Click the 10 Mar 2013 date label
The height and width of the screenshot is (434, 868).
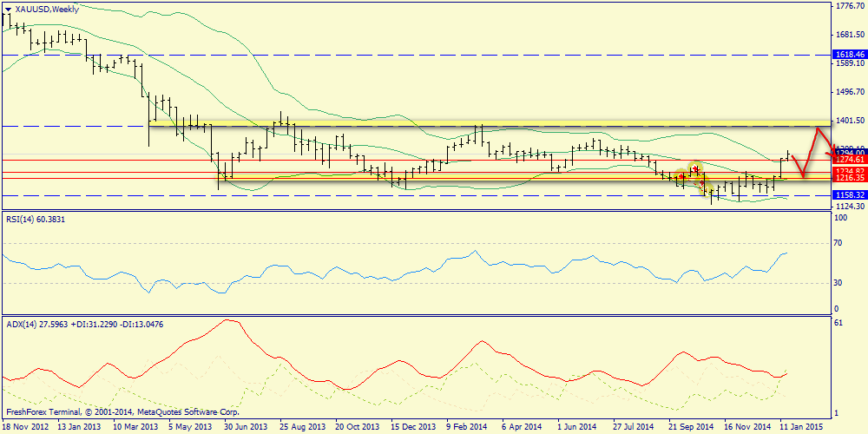135,427
